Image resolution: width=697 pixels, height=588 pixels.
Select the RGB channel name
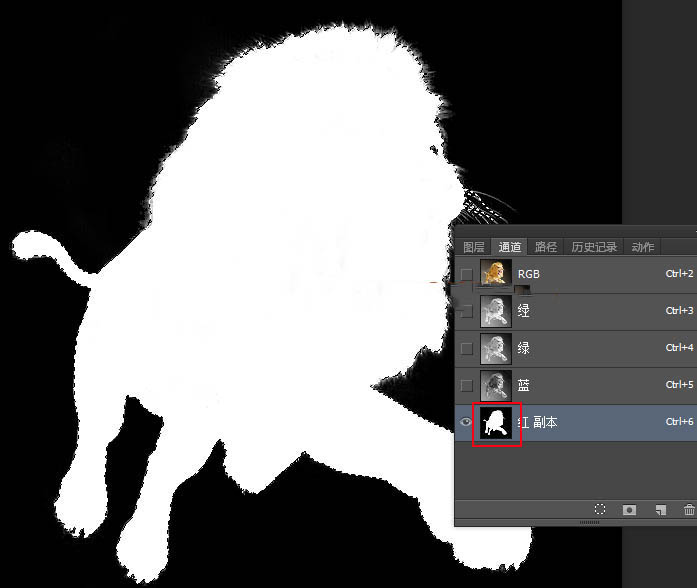(529, 274)
